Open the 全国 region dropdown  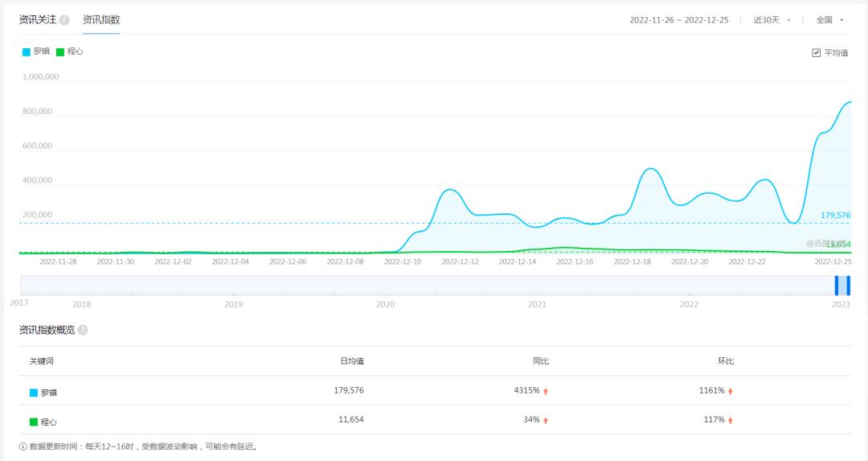829,20
